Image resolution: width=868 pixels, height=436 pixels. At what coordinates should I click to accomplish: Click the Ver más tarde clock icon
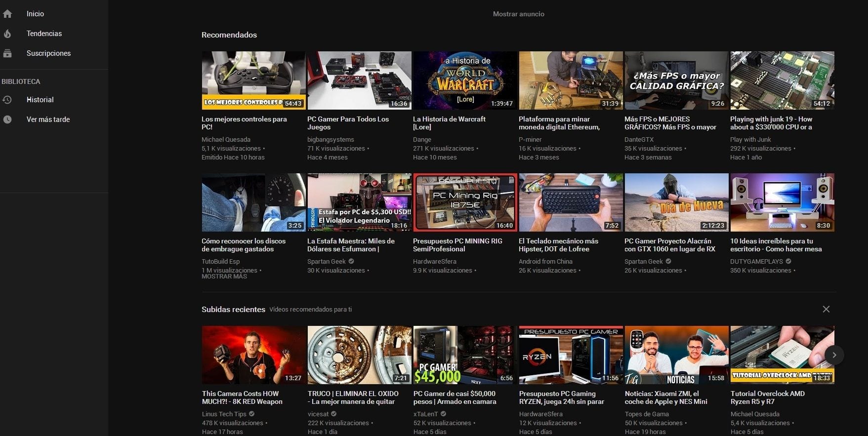click(x=7, y=119)
